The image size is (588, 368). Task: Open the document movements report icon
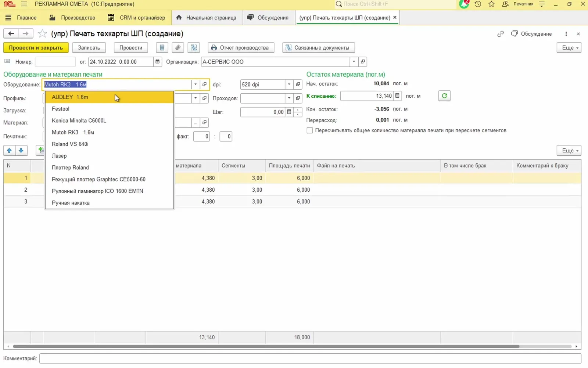tap(162, 48)
